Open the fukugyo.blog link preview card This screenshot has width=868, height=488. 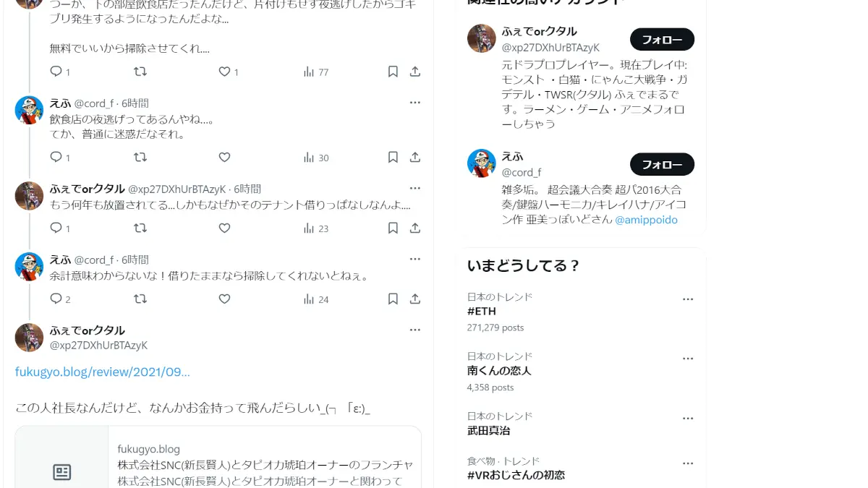(x=218, y=457)
